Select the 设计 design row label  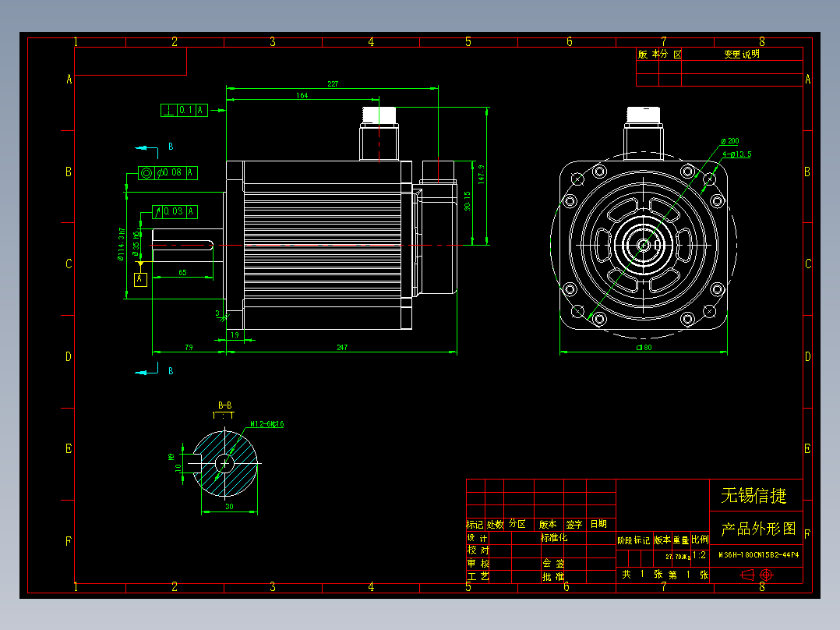click(478, 538)
